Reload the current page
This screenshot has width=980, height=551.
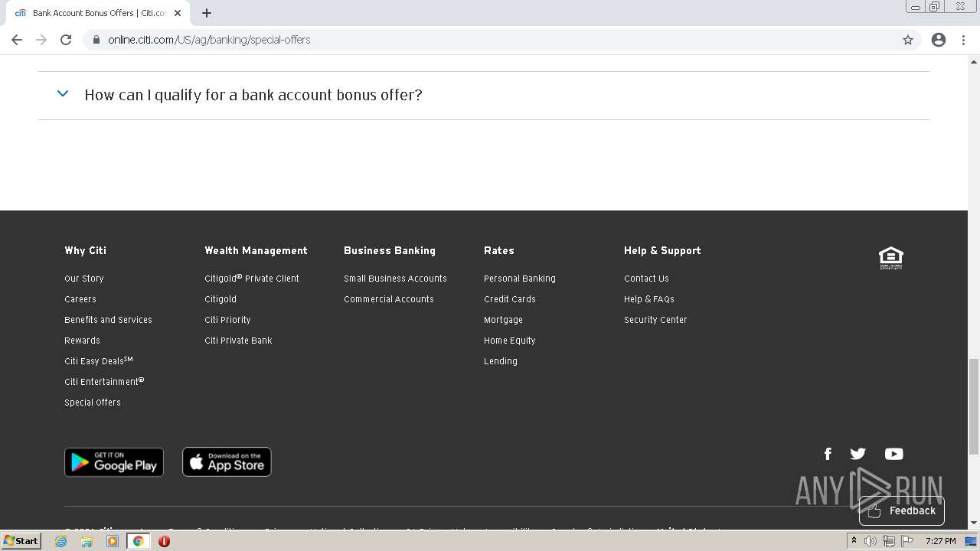(x=66, y=40)
